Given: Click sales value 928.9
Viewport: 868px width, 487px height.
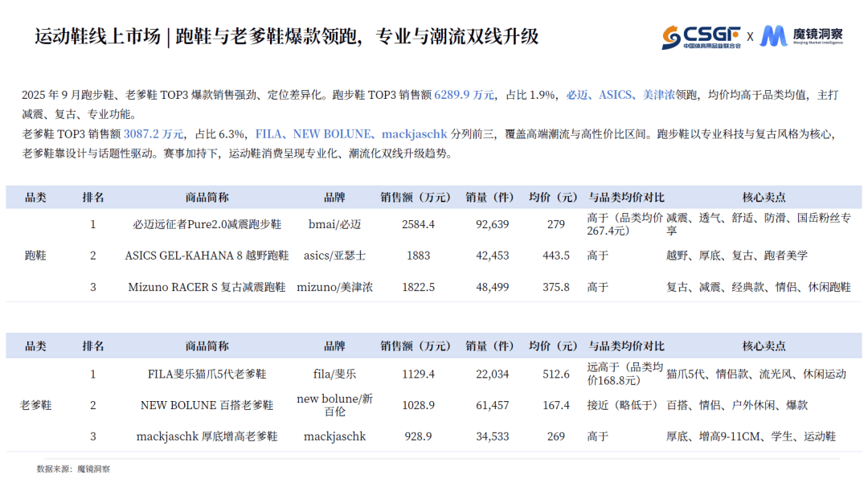Looking at the screenshot, I should click(418, 436).
